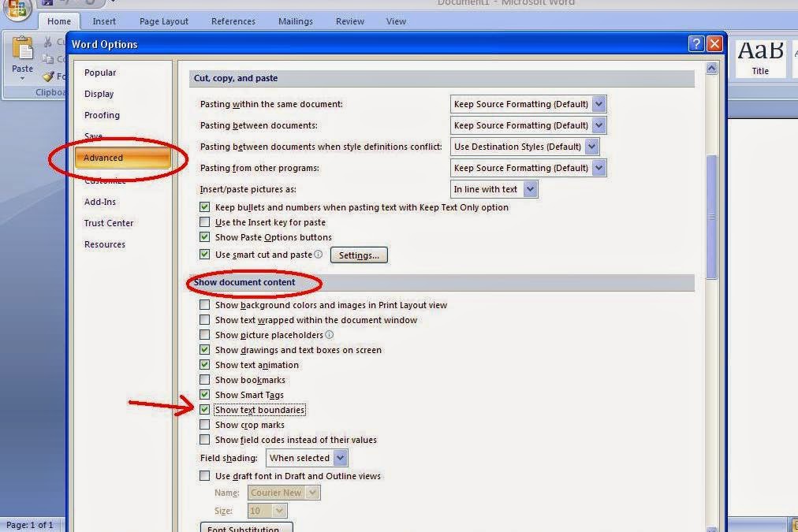Open the Insert ribbon tab
Image resolution: width=798 pixels, height=532 pixels.
[x=104, y=21]
